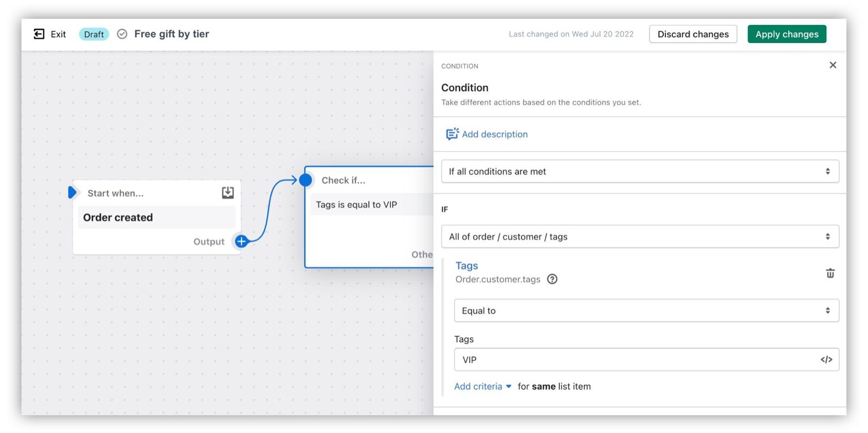Open the 'Equal to' operator dropdown
Screen dimensions: 868x433
[x=646, y=311]
